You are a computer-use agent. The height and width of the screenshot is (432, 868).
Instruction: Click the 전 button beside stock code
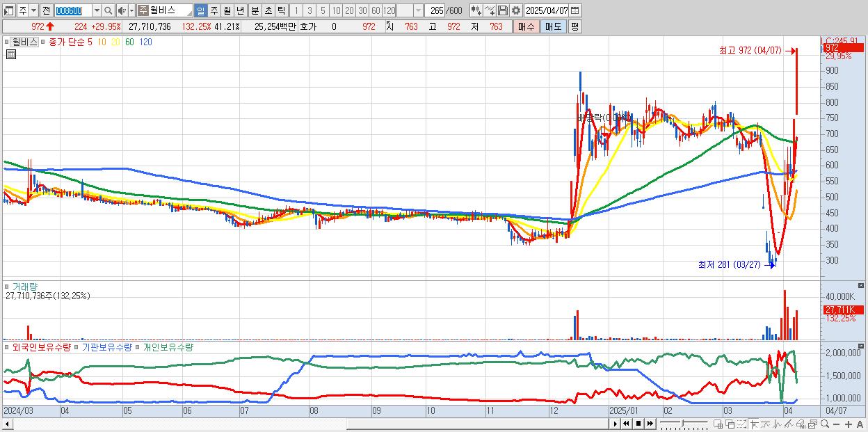click(x=46, y=10)
